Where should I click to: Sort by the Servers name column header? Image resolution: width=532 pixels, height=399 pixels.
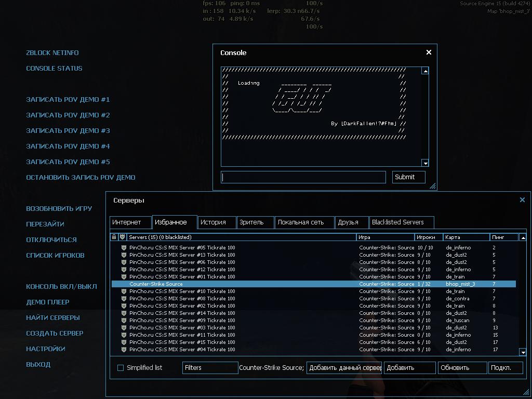click(241, 237)
